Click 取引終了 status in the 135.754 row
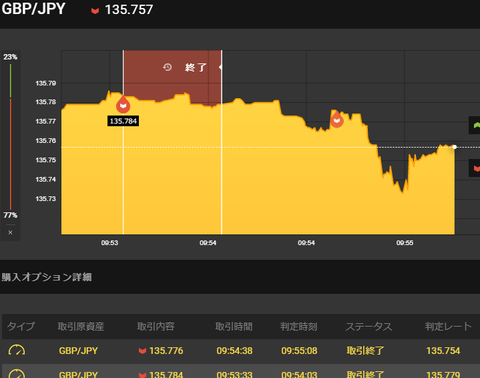Viewport: 480px width, 378px height. click(365, 351)
